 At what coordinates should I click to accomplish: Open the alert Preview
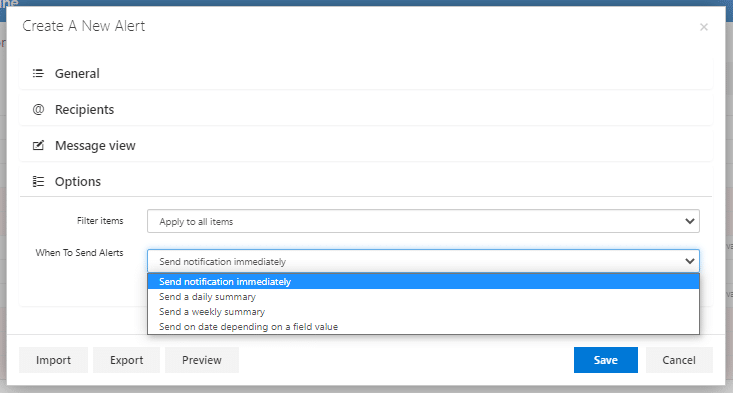click(201, 360)
